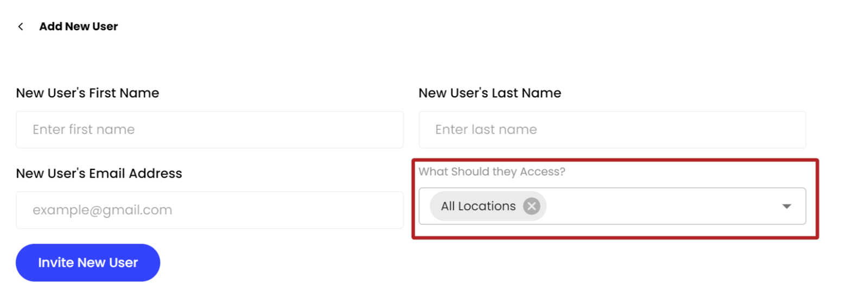This screenshot has width=868, height=291.
Task: Focus the Enter last name field
Action: click(x=612, y=130)
